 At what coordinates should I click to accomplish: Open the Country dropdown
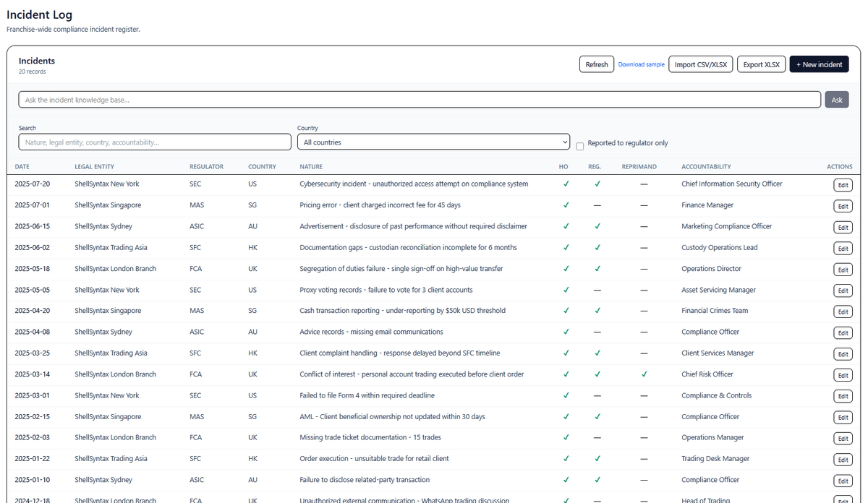(433, 142)
